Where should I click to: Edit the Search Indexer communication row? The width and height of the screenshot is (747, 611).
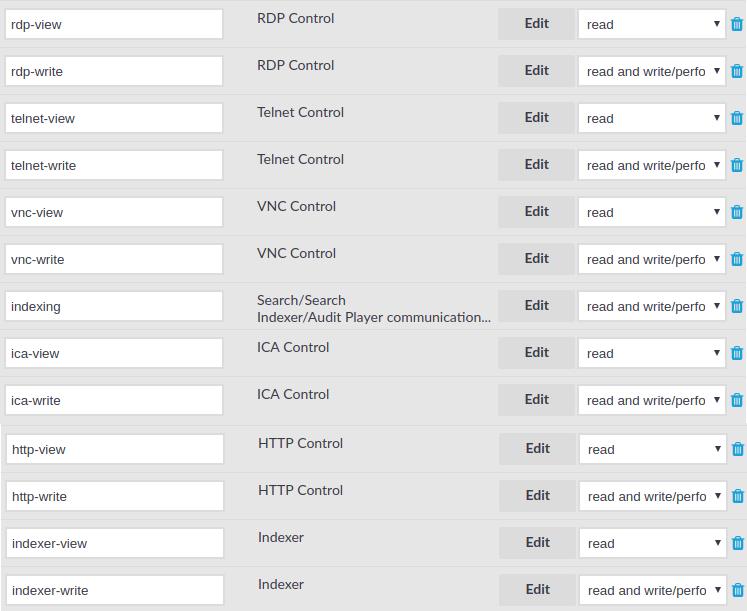pos(536,305)
